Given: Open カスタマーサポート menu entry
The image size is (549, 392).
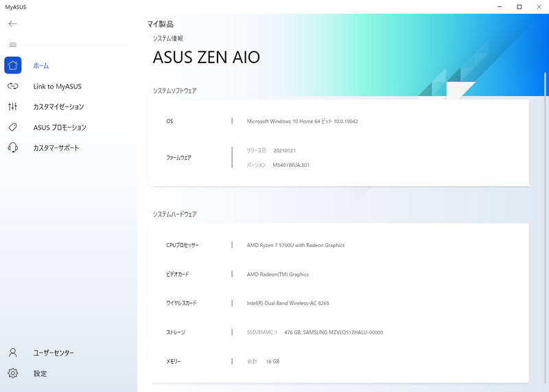Looking at the screenshot, I should pyautogui.click(x=56, y=148).
